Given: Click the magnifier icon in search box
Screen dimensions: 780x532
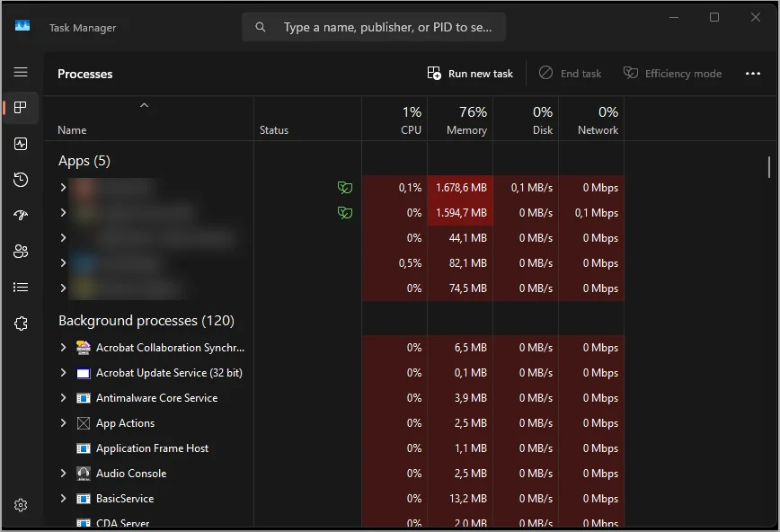Looking at the screenshot, I should pyautogui.click(x=261, y=27).
